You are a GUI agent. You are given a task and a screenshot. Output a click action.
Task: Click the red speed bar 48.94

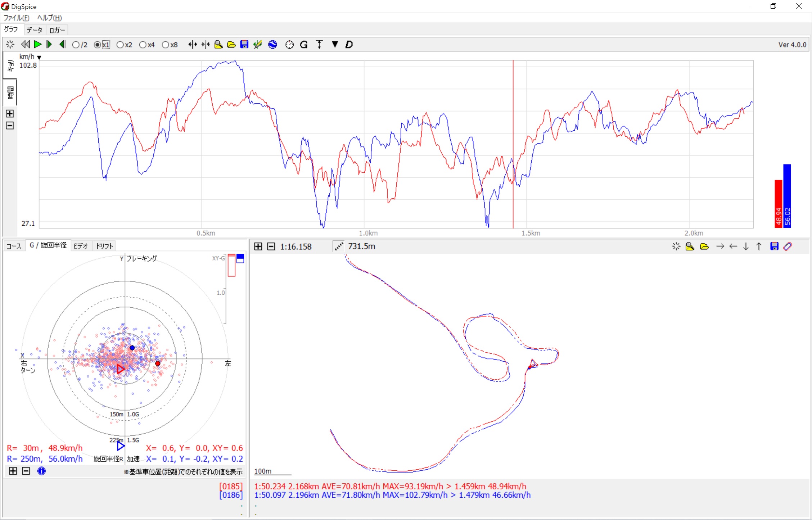(778, 204)
